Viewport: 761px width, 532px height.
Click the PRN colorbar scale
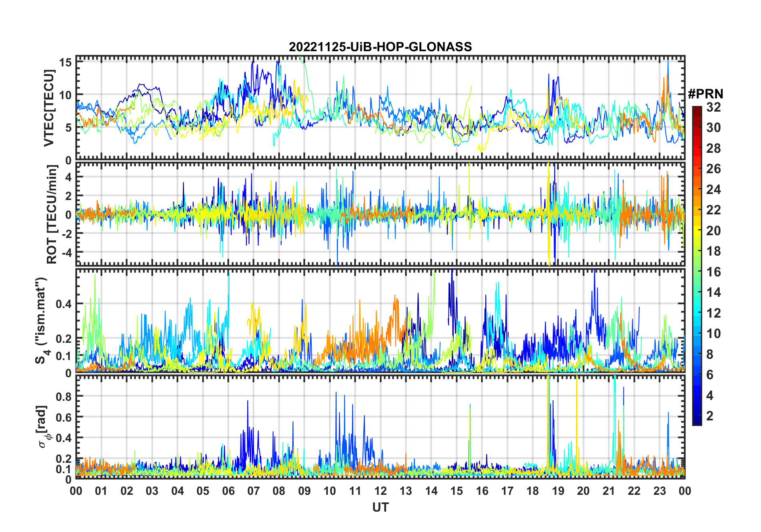tap(697, 266)
